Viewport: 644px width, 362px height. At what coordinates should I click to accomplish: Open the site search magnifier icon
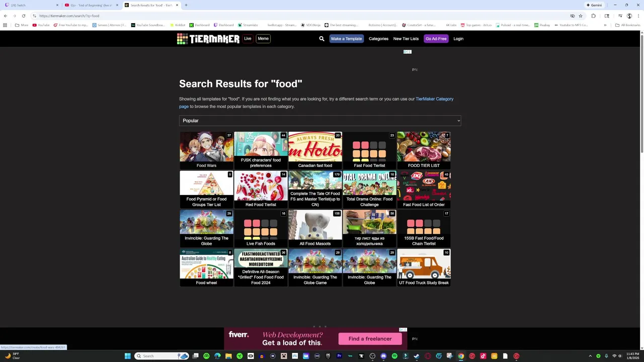(321, 39)
